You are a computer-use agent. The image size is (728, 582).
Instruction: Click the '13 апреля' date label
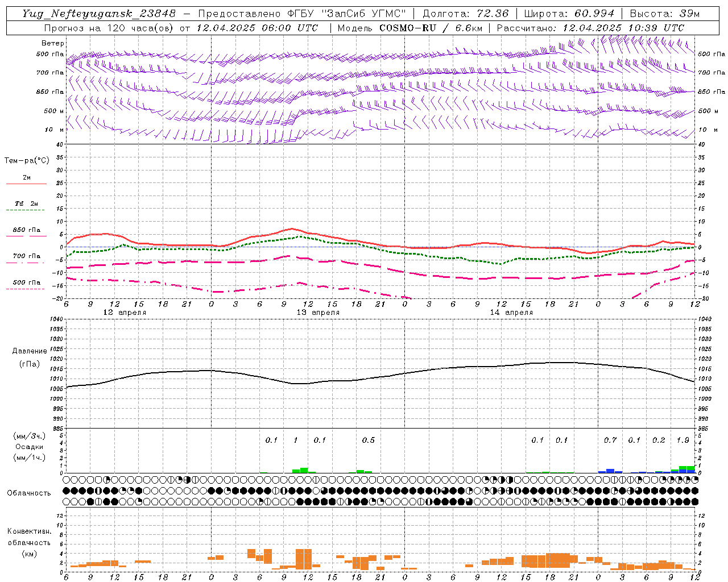click(x=318, y=313)
